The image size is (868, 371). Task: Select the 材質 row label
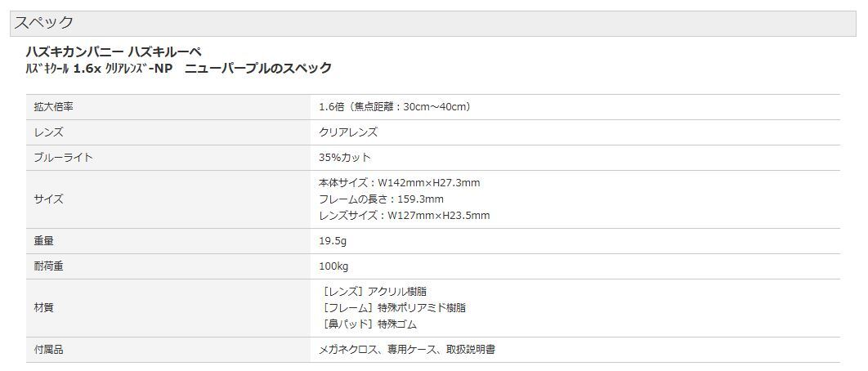tap(43, 308)
